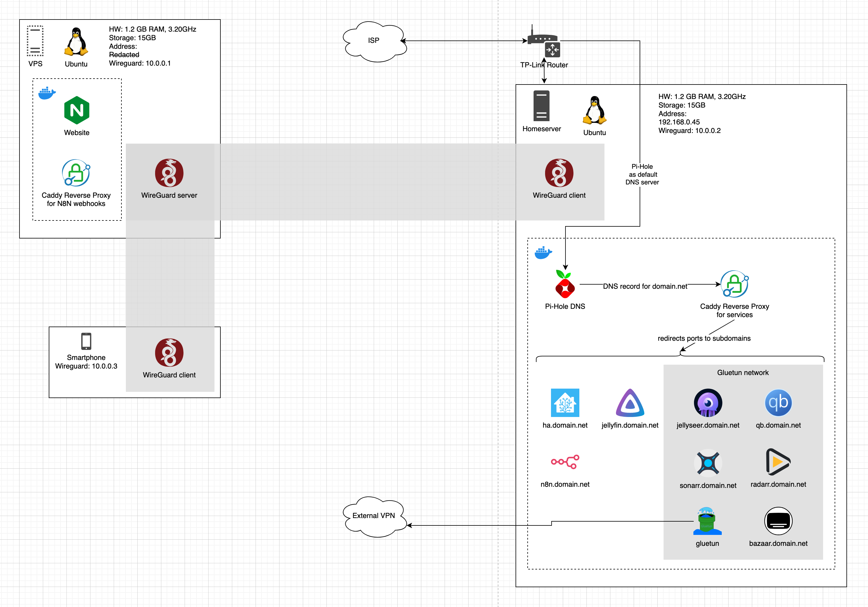Select 'DNS record for domain.net' connector label

pyautogui.click(x=645, y=286)
